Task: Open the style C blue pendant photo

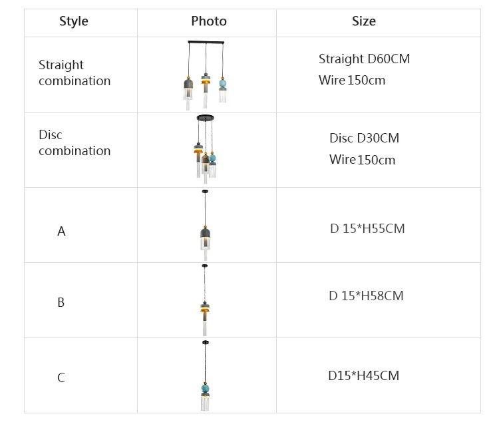Action: (x=205, y=377)
